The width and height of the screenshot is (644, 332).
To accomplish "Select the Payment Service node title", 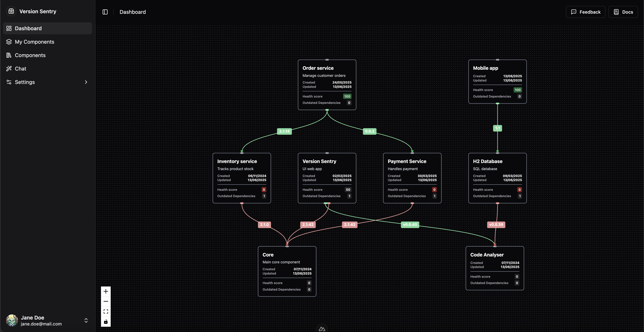I will (x=407, y=161).
